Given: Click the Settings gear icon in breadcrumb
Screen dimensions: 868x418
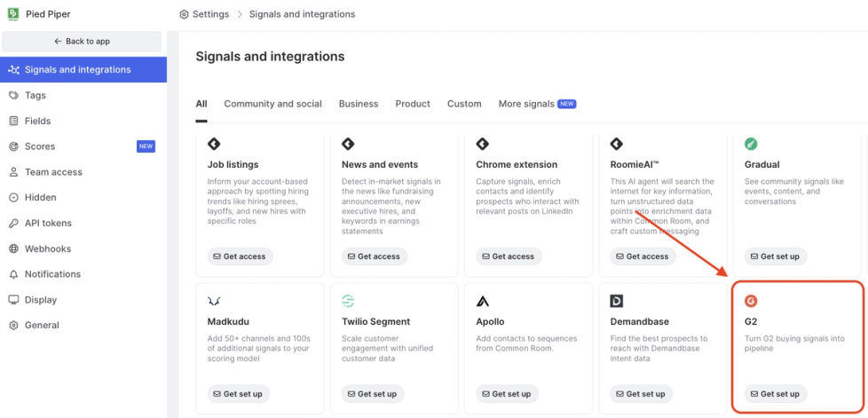Looking at the screenshot, I should (184, 14).
